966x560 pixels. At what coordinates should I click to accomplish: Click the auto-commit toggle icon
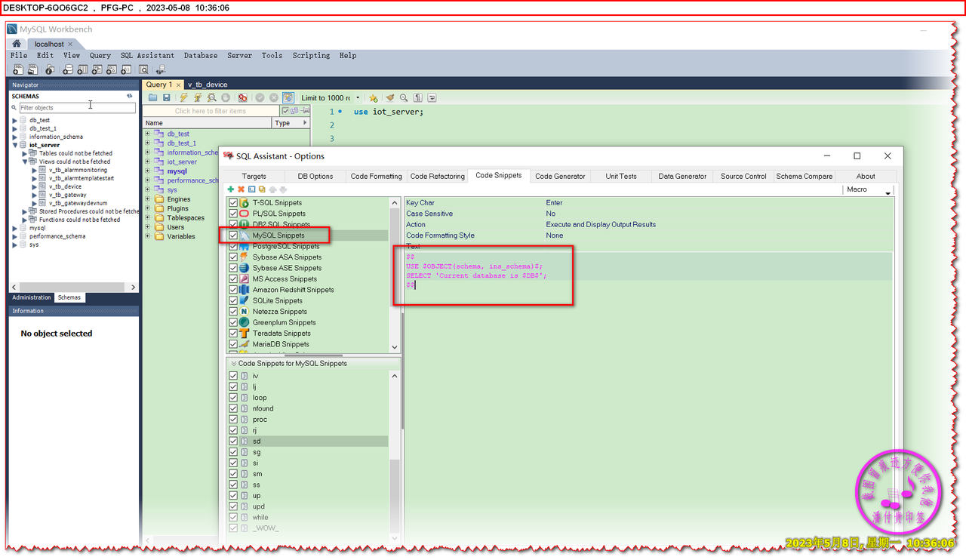[288, 97]
